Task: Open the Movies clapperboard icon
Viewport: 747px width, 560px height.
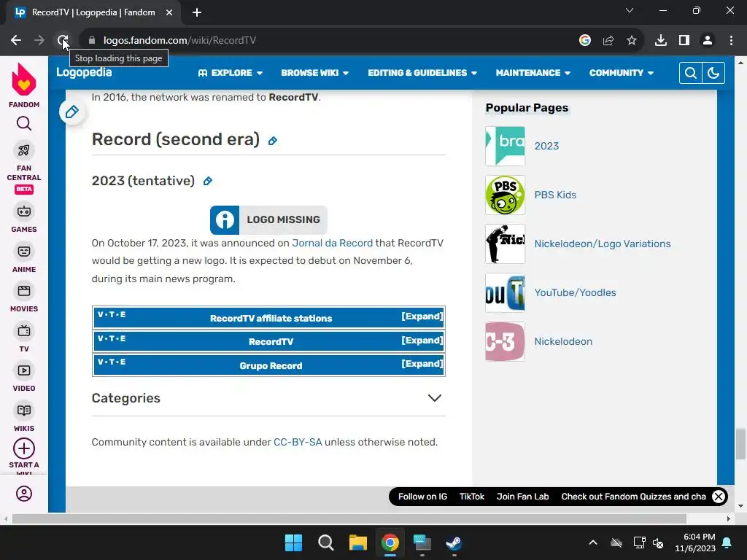Action: 24,291
